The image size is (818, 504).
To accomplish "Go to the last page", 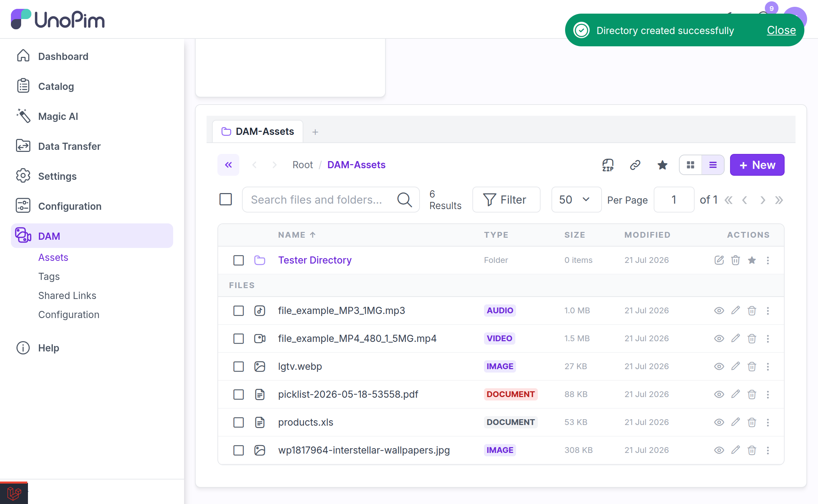I will (x=779, y=200).
